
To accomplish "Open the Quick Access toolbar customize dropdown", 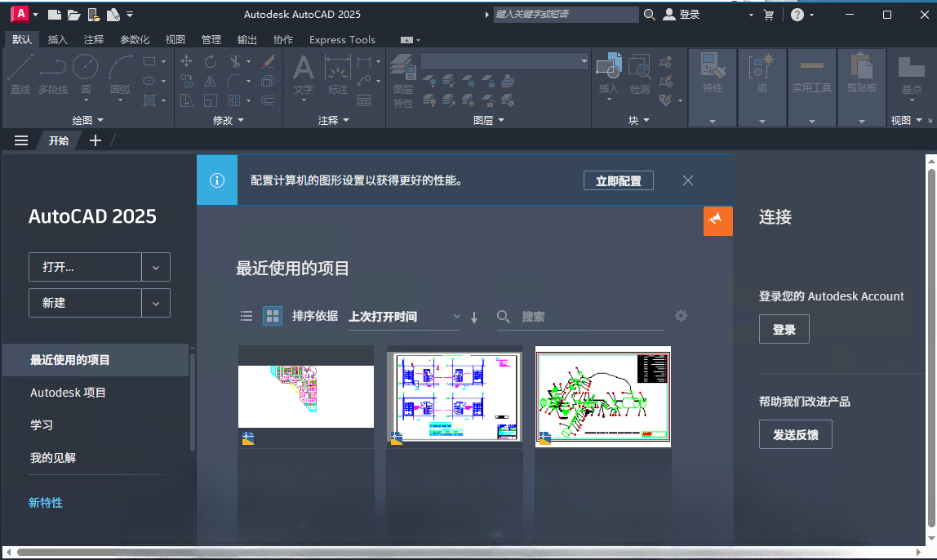I will [130, 15].
